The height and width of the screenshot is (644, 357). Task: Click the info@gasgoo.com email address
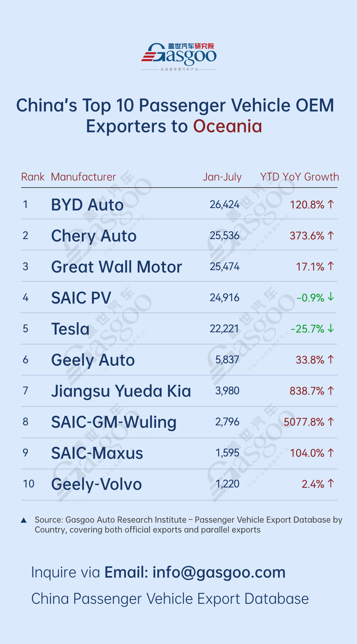(x=219, y=572)
